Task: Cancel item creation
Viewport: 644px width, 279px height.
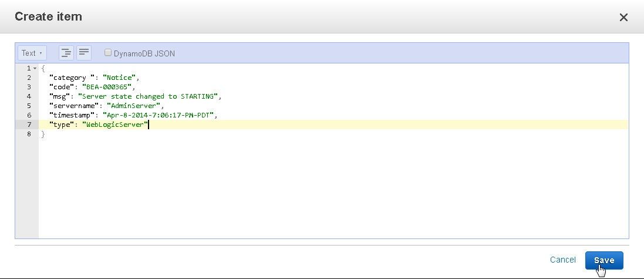Action: point(562,260)
